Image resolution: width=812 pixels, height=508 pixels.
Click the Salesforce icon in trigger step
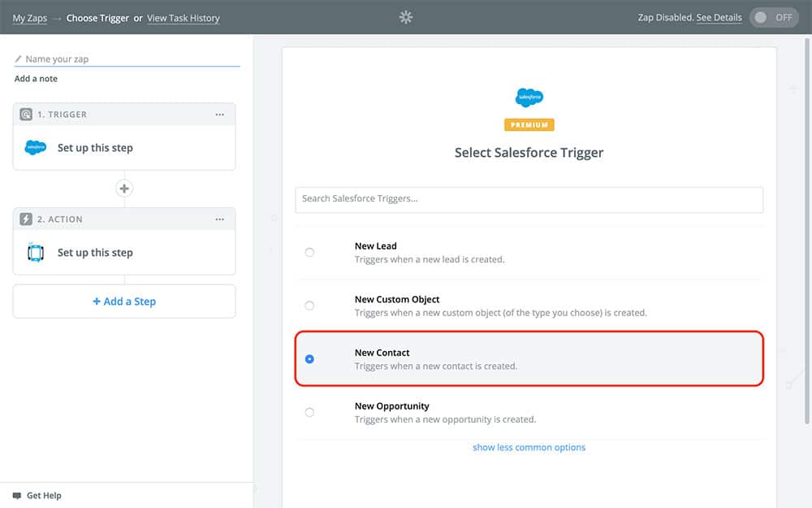(x=36, y=148)
